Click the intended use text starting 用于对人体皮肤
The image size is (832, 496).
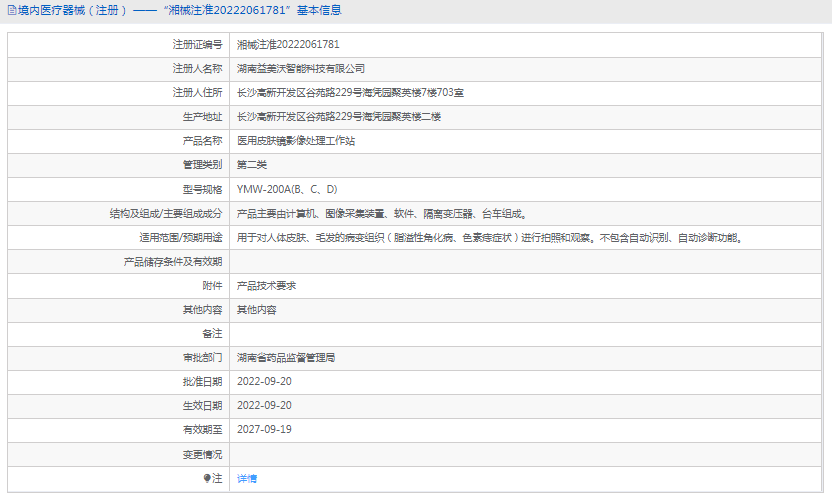(490, 238)
